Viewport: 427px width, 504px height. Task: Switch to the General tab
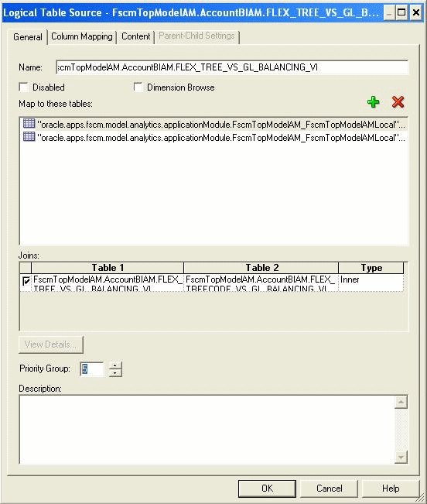28,37
